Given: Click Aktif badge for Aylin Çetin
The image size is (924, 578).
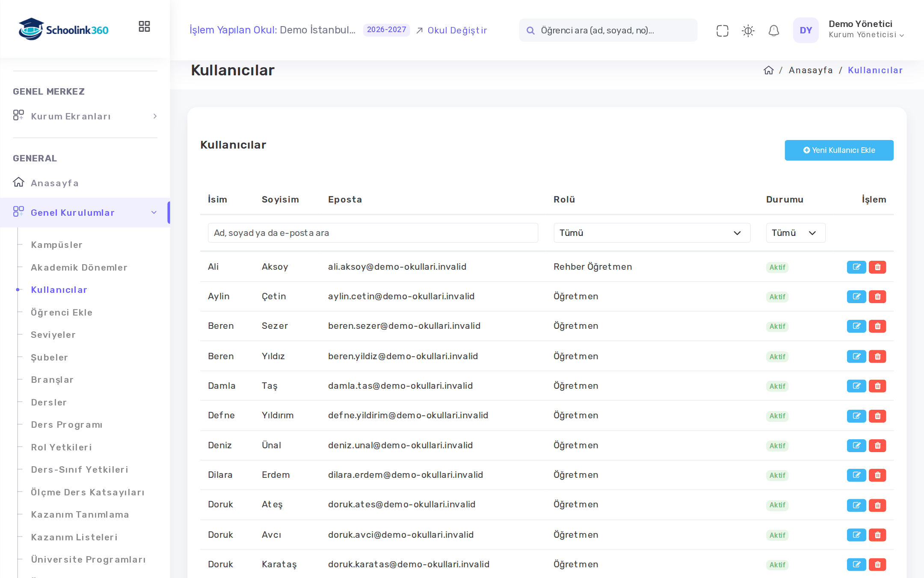Looking at the screenshot, I should 777,297.
